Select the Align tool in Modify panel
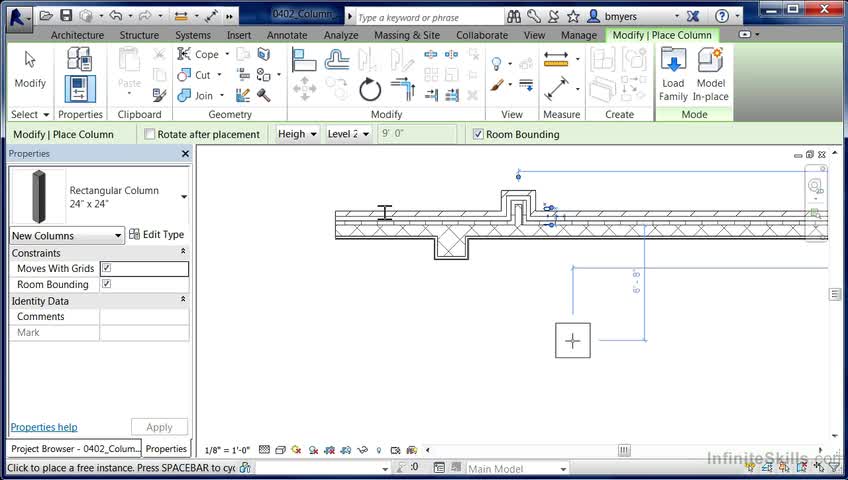Viewport: 848px width, 480px height. [x=304, y=59]
